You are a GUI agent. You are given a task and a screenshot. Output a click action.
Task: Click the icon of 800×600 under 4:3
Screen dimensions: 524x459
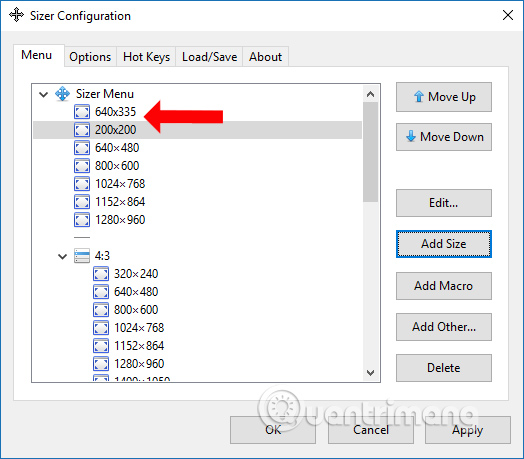(x=101, y=310)
